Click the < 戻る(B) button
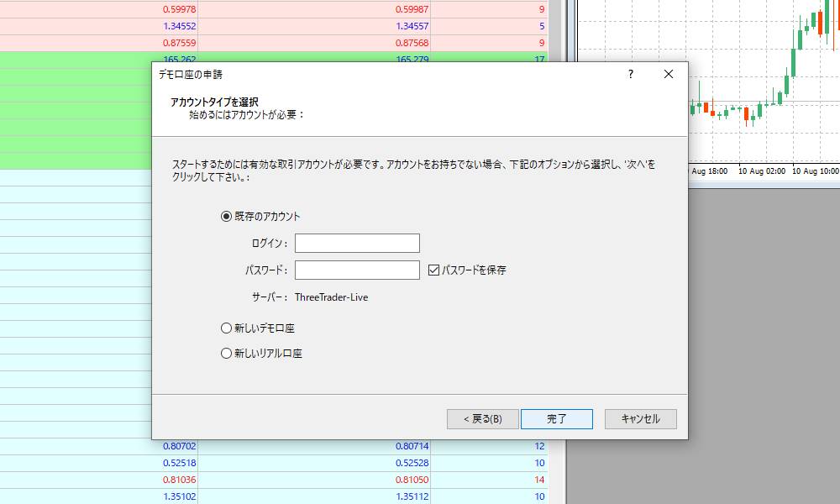This screenshot has width=840, height=504. [x=481, y=418]
